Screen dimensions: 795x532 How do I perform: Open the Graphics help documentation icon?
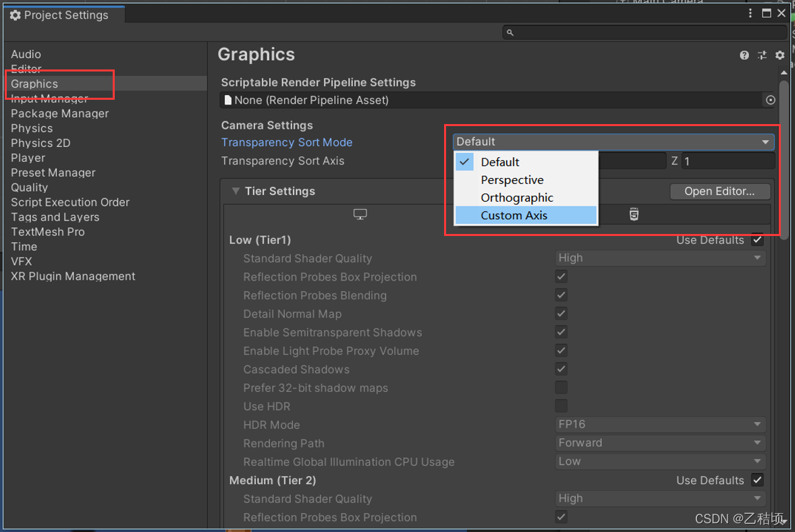coord(744,55)
